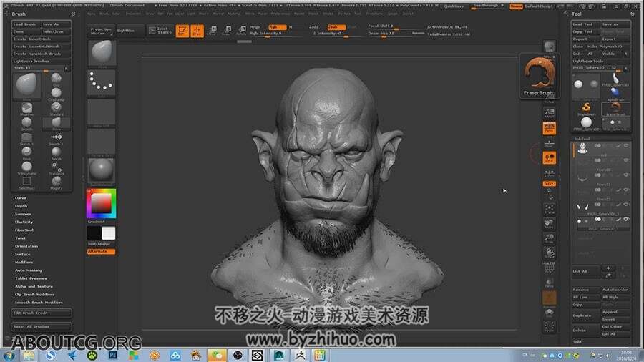Image resolution: width=644 pixels, height=362 pixels.
Task: Toggle the Zadd sculpt mode
Action: (314, 27)
